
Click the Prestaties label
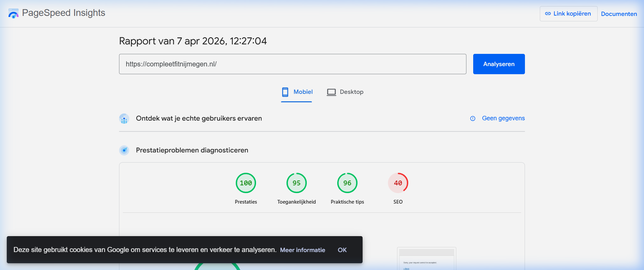[x=246, y=202]
